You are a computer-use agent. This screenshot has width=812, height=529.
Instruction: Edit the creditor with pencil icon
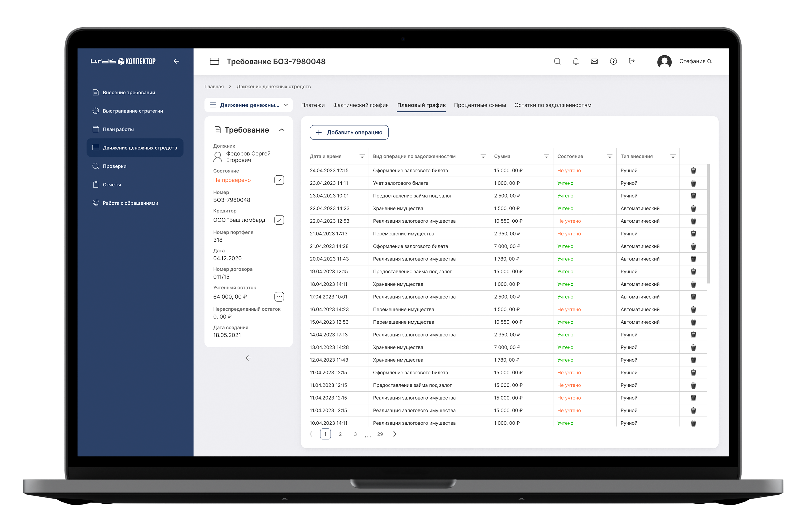279,220
